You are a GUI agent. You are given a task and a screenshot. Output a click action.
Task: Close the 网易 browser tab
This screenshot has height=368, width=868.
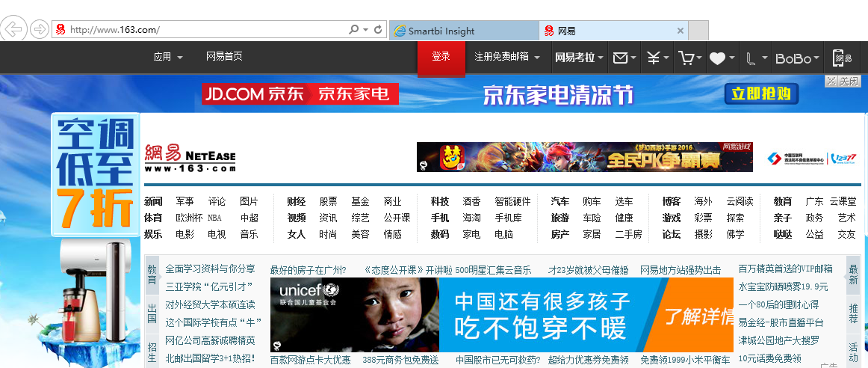[x=681, y=31]
